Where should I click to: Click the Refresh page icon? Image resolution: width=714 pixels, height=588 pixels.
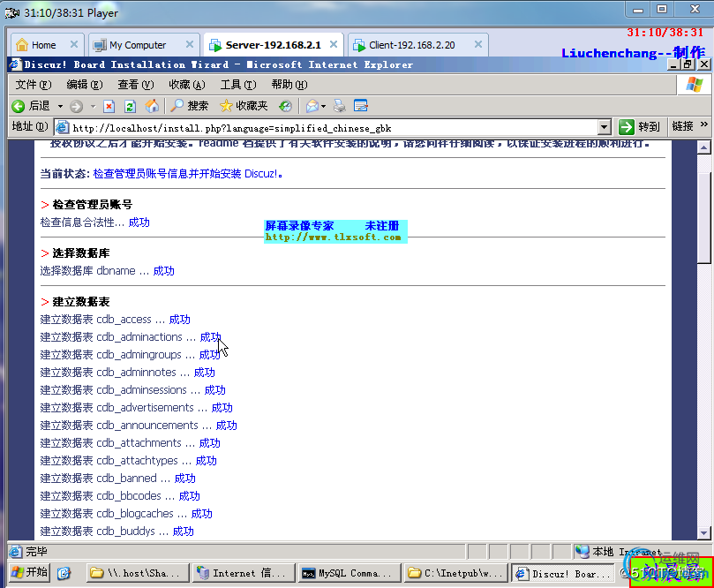[131, 106]
